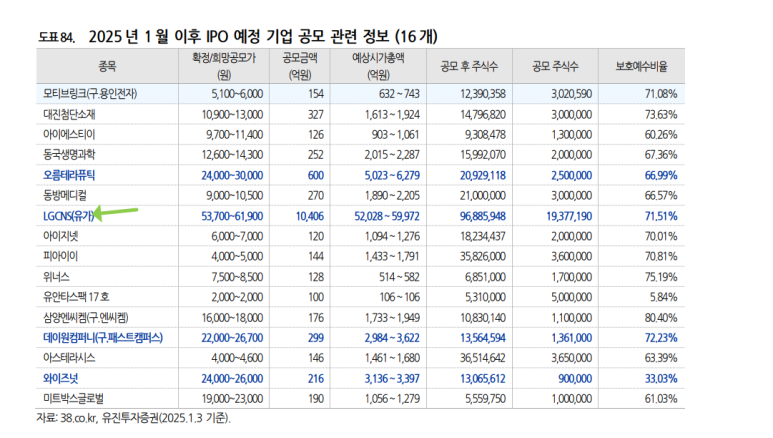
Task: Click the offered shares '900,000'
Action: coord(575,378)
